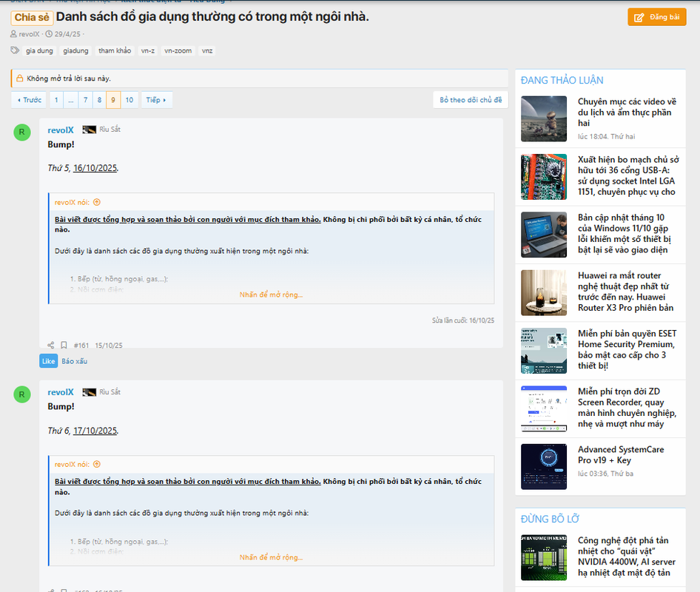The width and height of the screenshot is (700, 592).
Task: Open thumbnail for Windows 11/10 update article
Action: 544,235
